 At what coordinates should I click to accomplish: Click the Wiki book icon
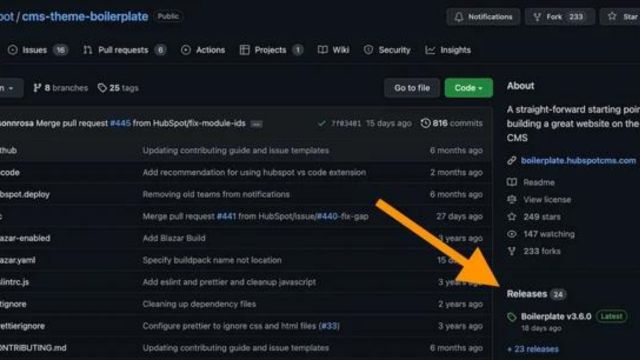coord(322,50)
